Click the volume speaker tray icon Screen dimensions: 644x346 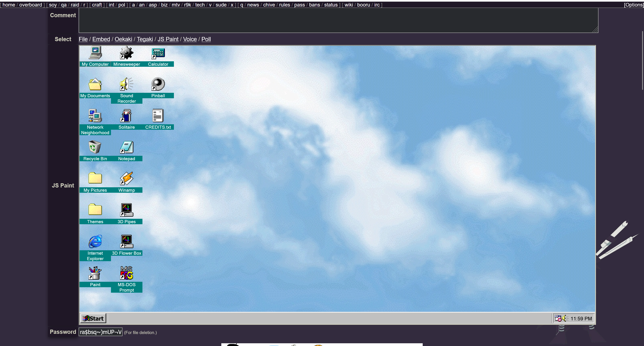[x=565, y=318]
